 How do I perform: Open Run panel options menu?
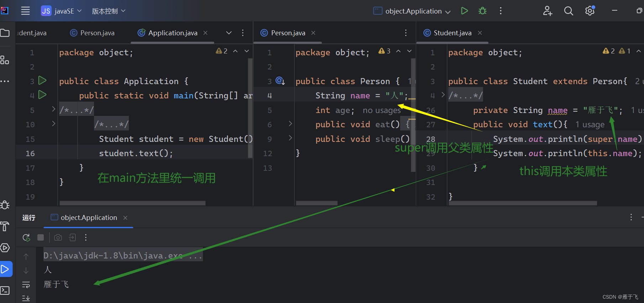[x=631, y=217]
